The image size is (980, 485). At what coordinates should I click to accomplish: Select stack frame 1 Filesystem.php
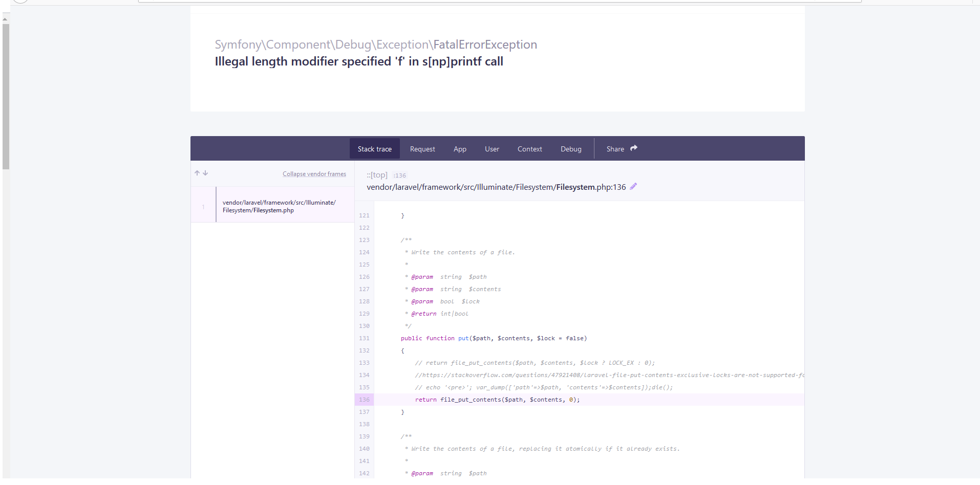[x=279, y=206]
